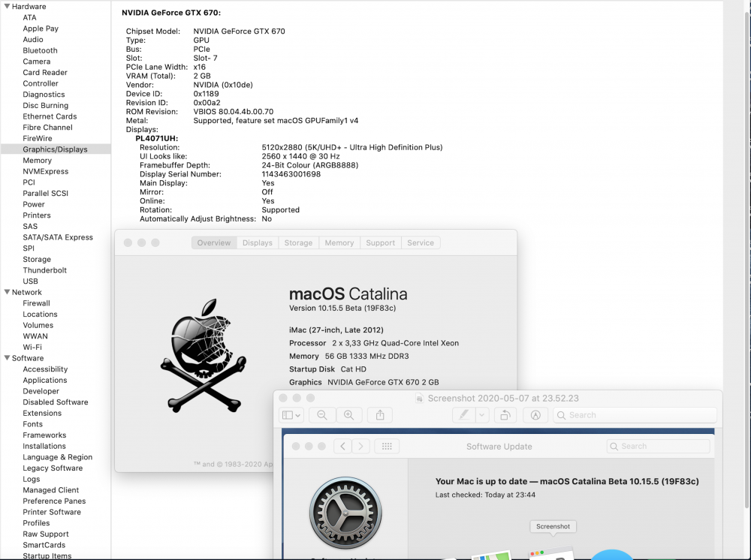Select PCI in the sidebar
Screen dimensions: 751x560
coord(29,182)
